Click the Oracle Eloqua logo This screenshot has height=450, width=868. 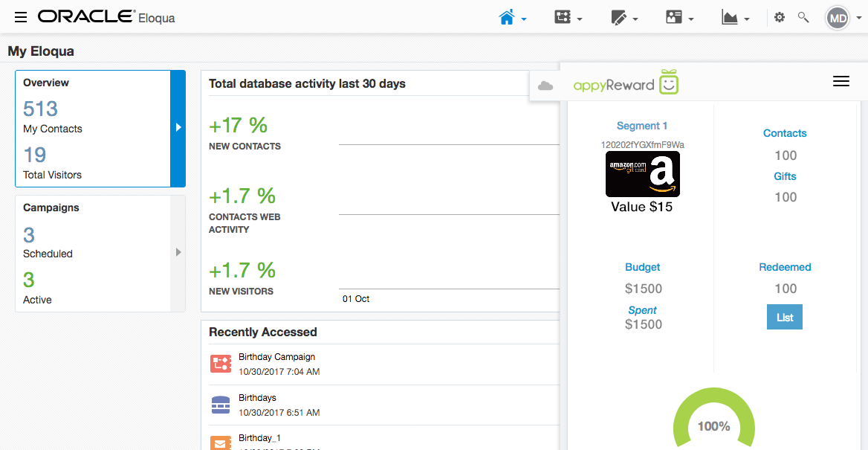pos(106,17)
